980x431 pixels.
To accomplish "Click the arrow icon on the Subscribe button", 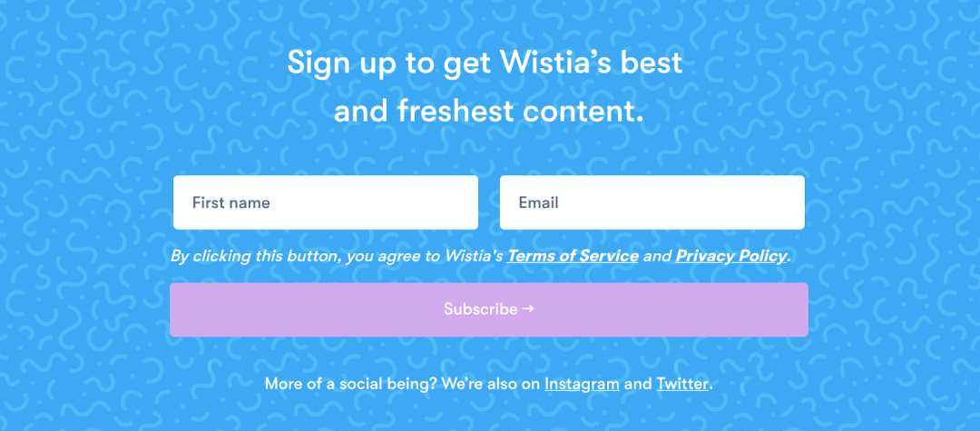I will [527, 309].
